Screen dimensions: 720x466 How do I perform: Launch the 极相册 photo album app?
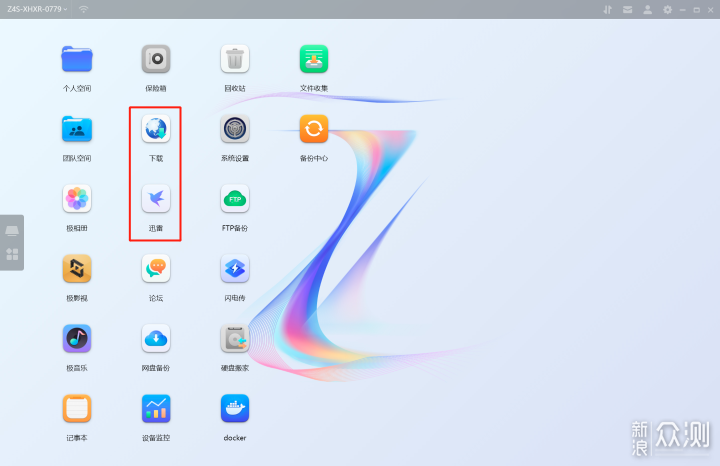pos(77,199)
